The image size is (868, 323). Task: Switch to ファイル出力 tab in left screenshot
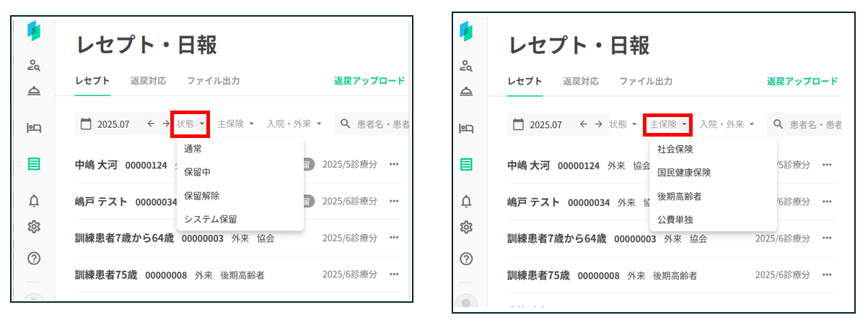click(214, 81)
